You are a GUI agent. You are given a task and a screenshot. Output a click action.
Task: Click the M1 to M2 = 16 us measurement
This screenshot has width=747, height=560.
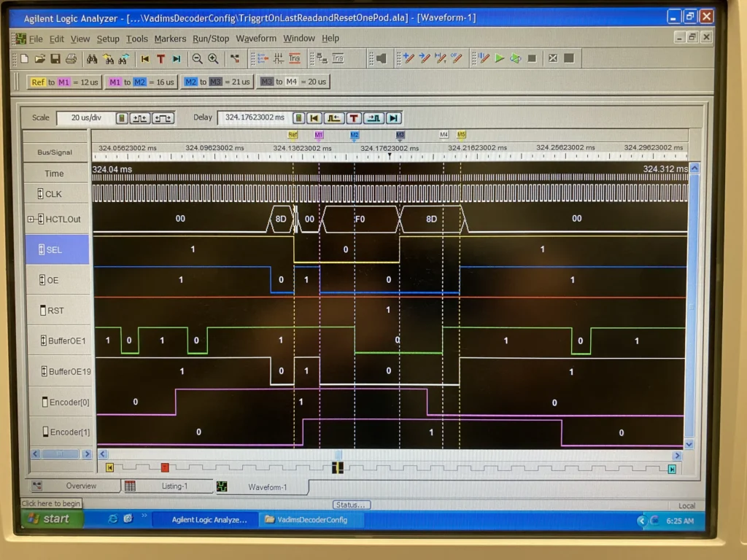click(141, 82)
